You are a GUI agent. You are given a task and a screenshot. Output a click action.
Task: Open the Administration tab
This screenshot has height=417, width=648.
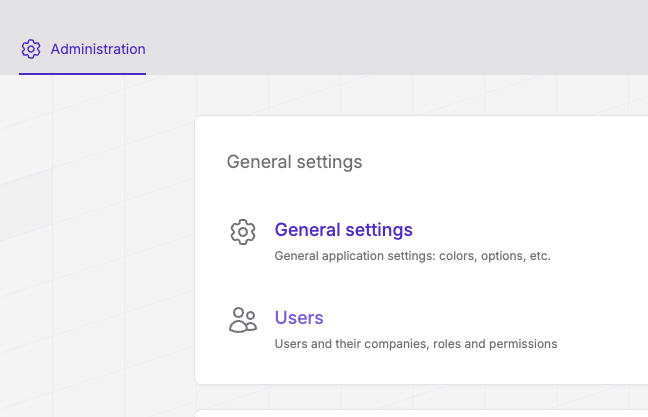coord(83,49)
